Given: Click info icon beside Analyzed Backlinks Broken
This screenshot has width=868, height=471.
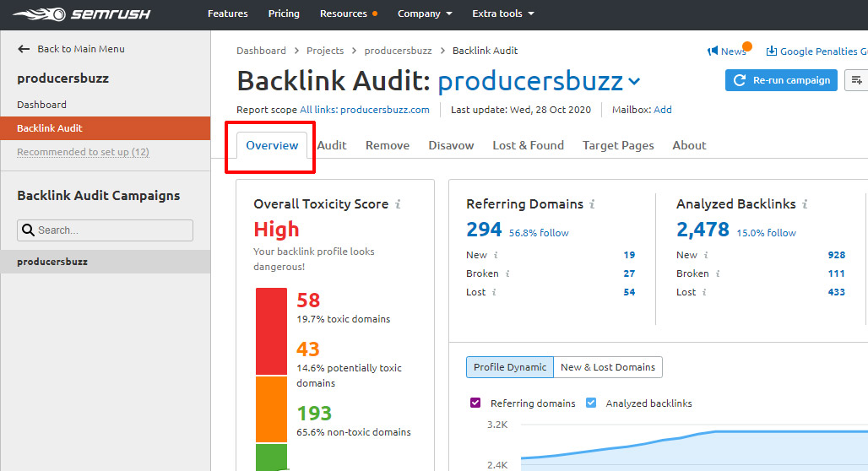Looking at the screenshot, I should click(x=718, y=273).
